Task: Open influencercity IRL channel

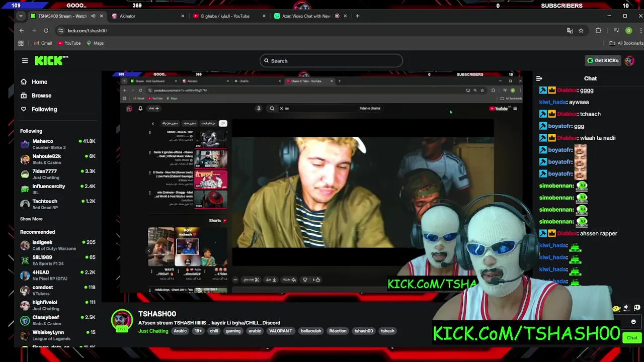Action: point(58,189)
